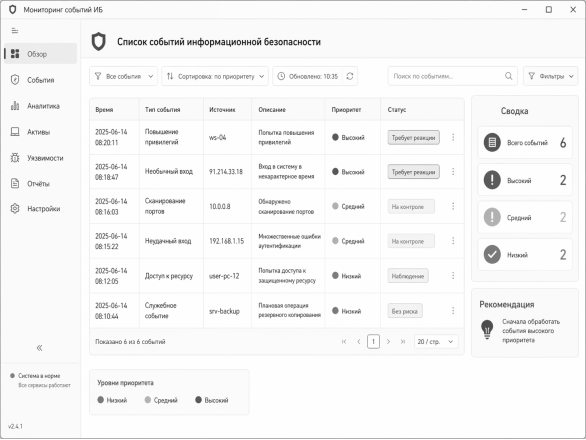Open the more actions menu for 192.168.1.15 row
This screenshot has height=440, width=586.
[x=453, y=241]
